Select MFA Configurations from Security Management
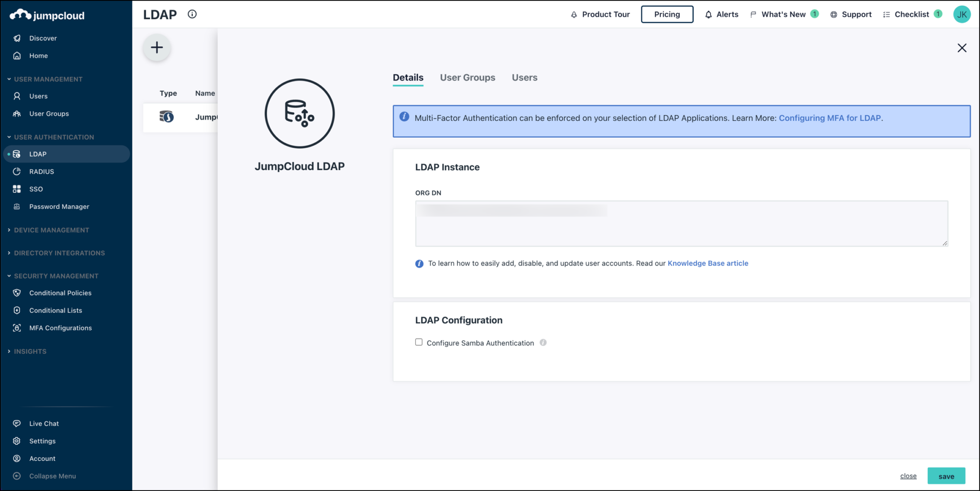Screen dimensions: 980x491 60,327
